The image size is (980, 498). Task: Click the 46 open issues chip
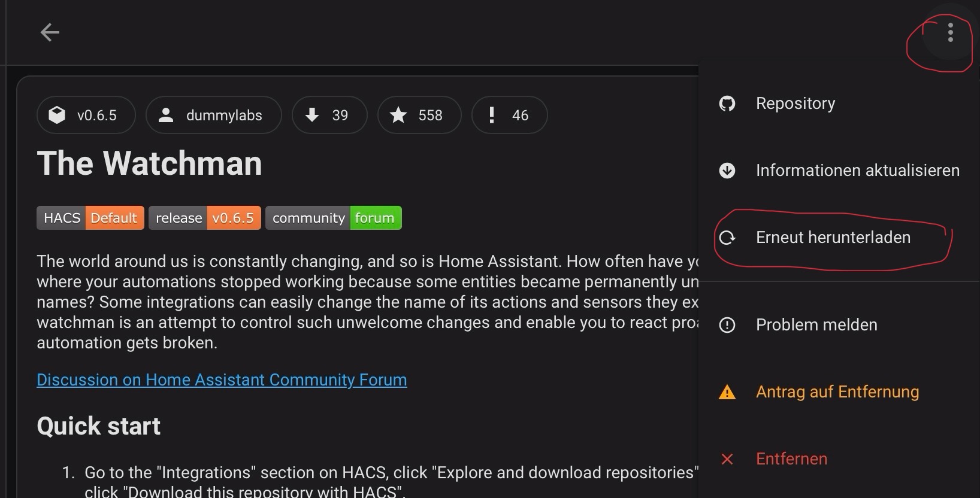pos(509,115)
